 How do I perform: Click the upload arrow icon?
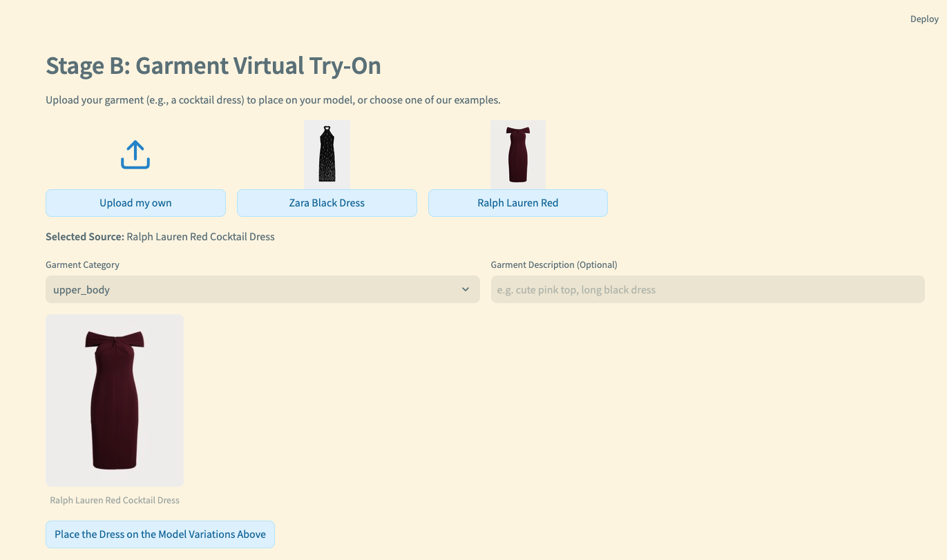(x=135, y=155)
